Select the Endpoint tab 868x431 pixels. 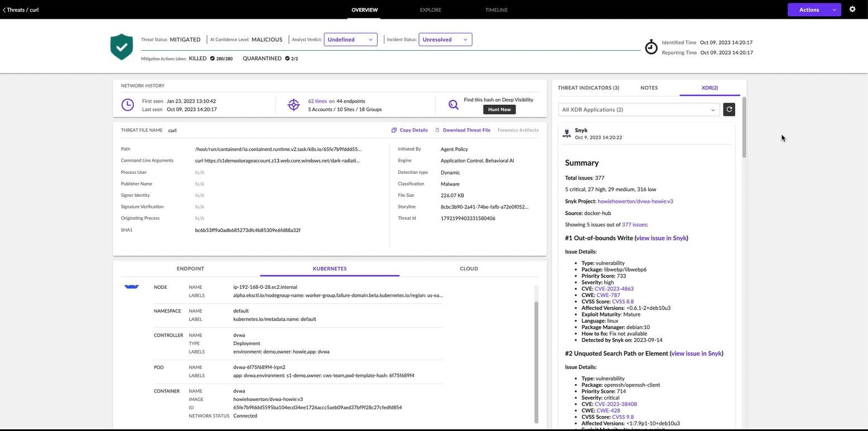click(190, 269)
